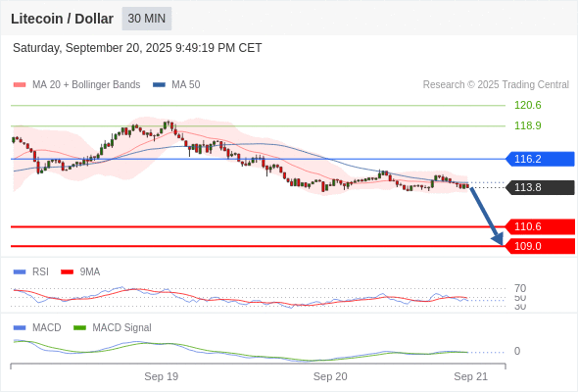The image size is (578, 392).
Task: Select the 116.2 blue pivot price tag
Action: tap(540, 159)
